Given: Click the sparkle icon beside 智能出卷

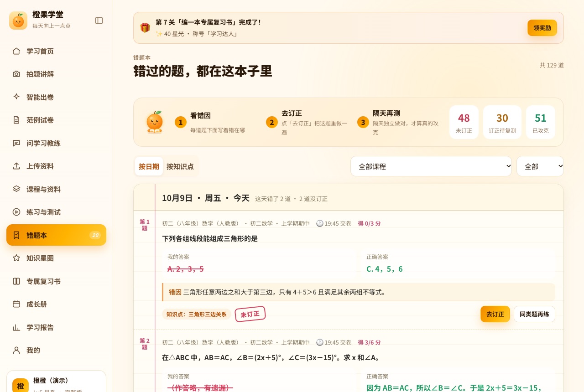Looking at the screenshot, I should [16, 97].
